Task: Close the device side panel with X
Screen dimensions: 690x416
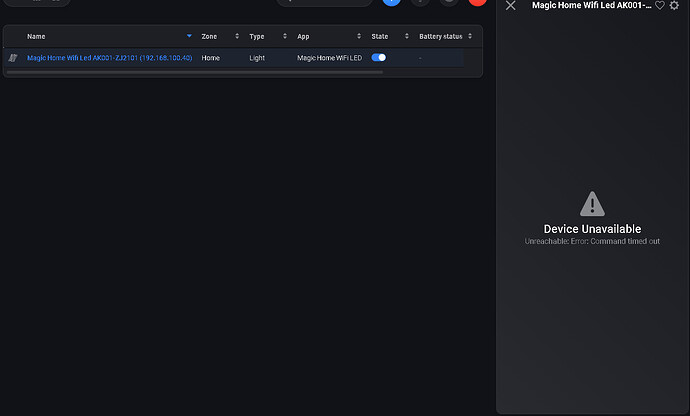Action: point(510,5)
